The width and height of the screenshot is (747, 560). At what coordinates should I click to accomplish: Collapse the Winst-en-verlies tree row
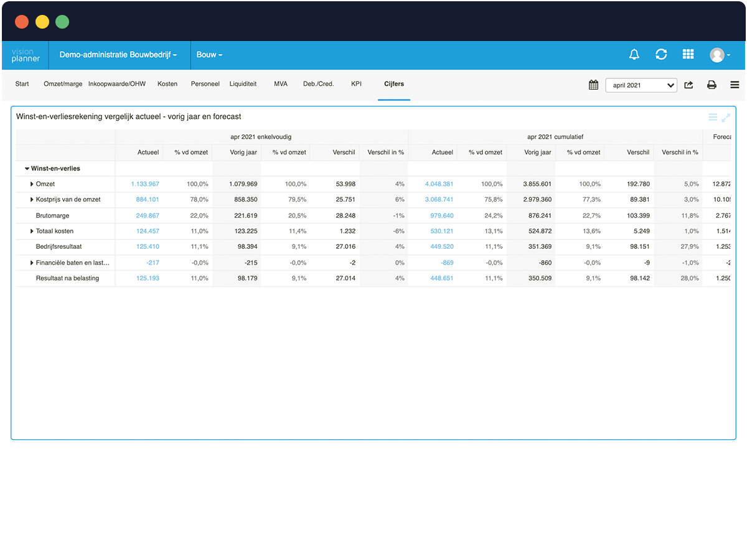[x=27, y=169]
